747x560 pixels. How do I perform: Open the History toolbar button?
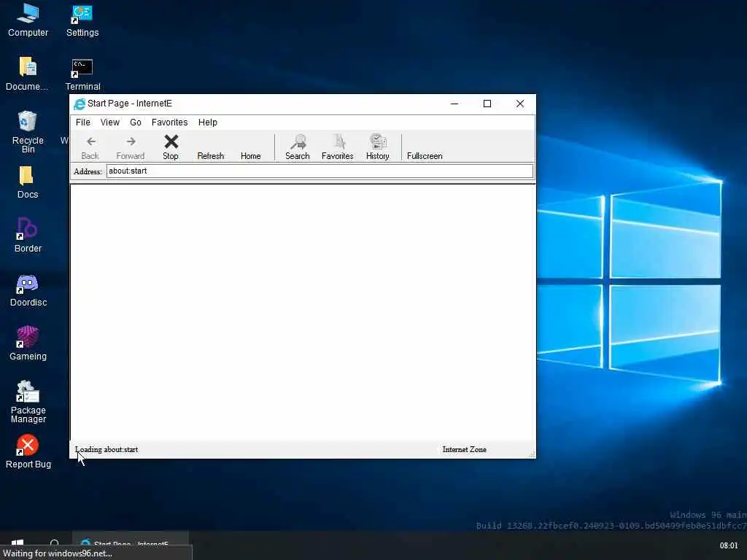pyautogui.click(x=378, y=147)
